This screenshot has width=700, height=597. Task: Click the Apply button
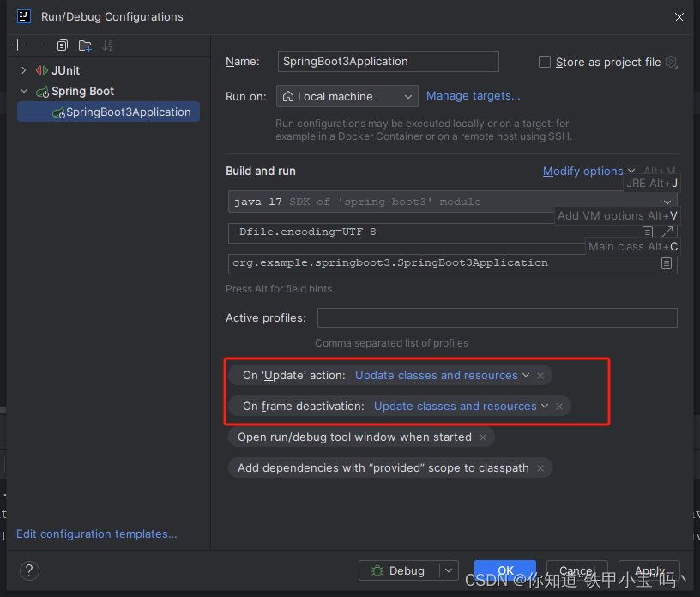point(649,570)
